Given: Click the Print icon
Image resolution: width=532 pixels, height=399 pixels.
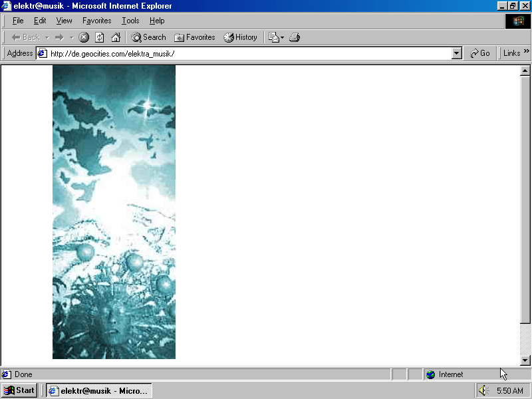Looking at the screenshot, I should click(295, 37).
